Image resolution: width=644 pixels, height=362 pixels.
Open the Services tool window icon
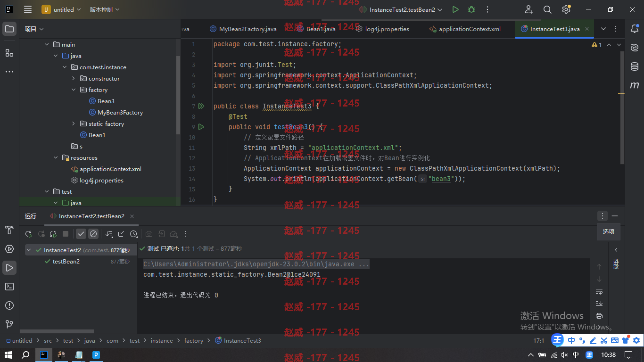[x=9, y=249]
